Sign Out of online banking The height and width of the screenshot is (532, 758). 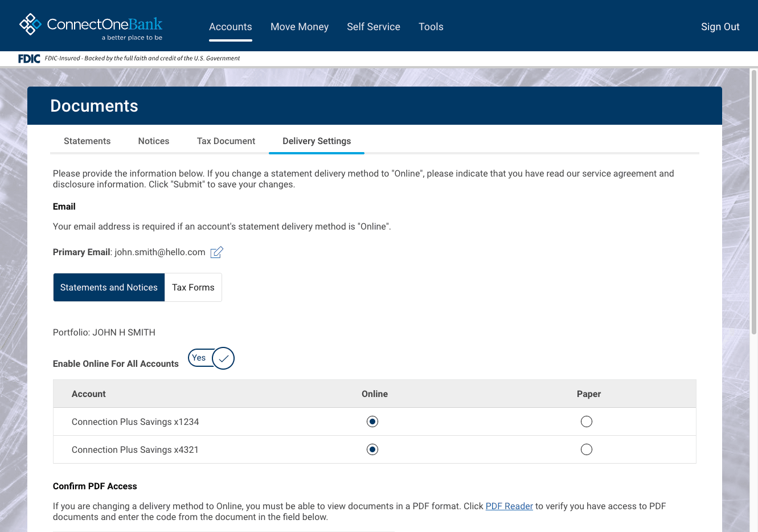[x=720, y=27]
